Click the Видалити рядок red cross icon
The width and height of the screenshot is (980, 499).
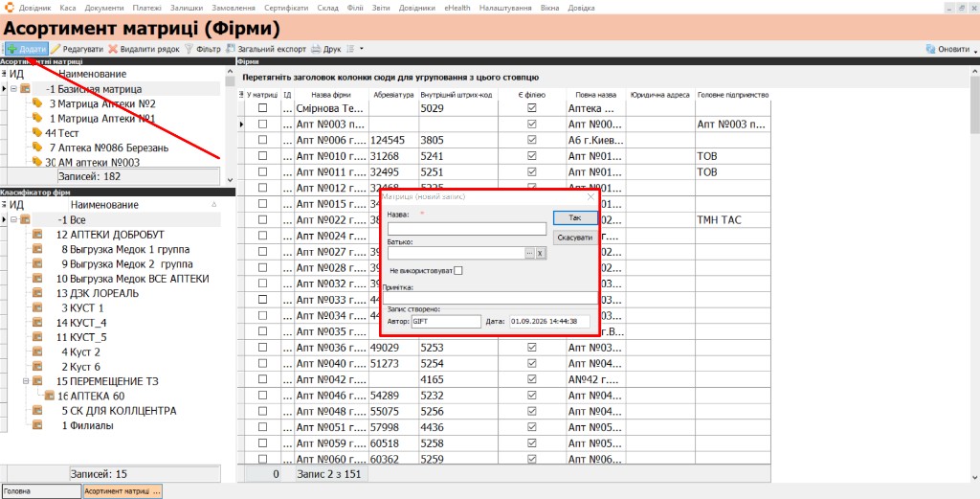(x=113, y=49)
